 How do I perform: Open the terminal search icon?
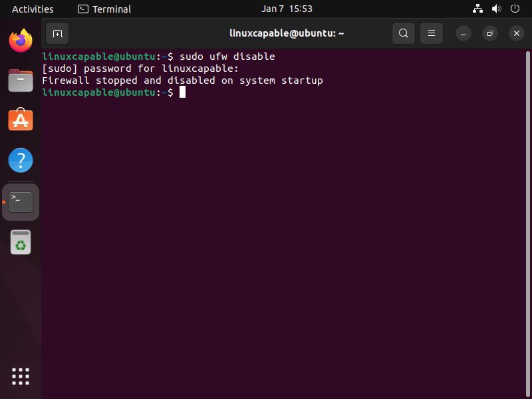click(x=404, y=33)
